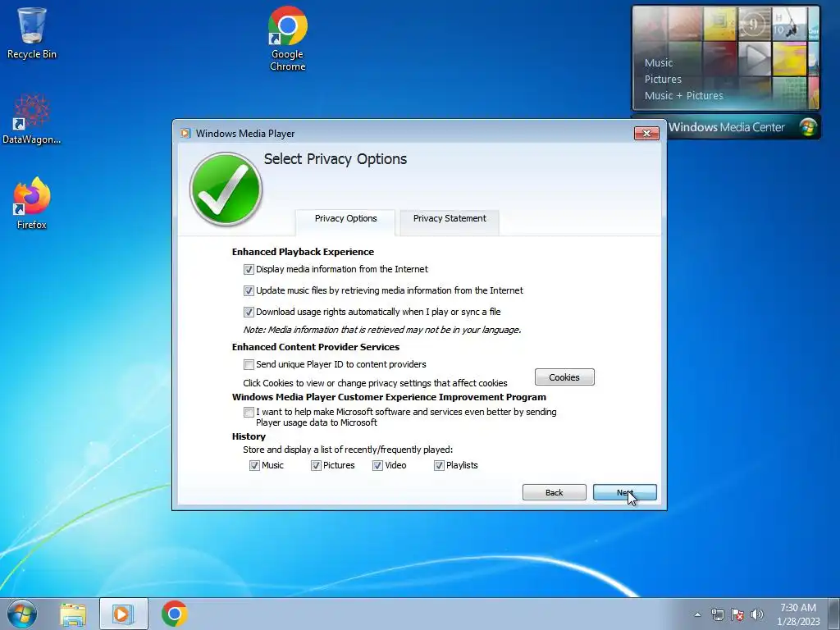Click the Windows Media Player title icon
This screenshot has width=840, height=630.
[x=185, y=134]
